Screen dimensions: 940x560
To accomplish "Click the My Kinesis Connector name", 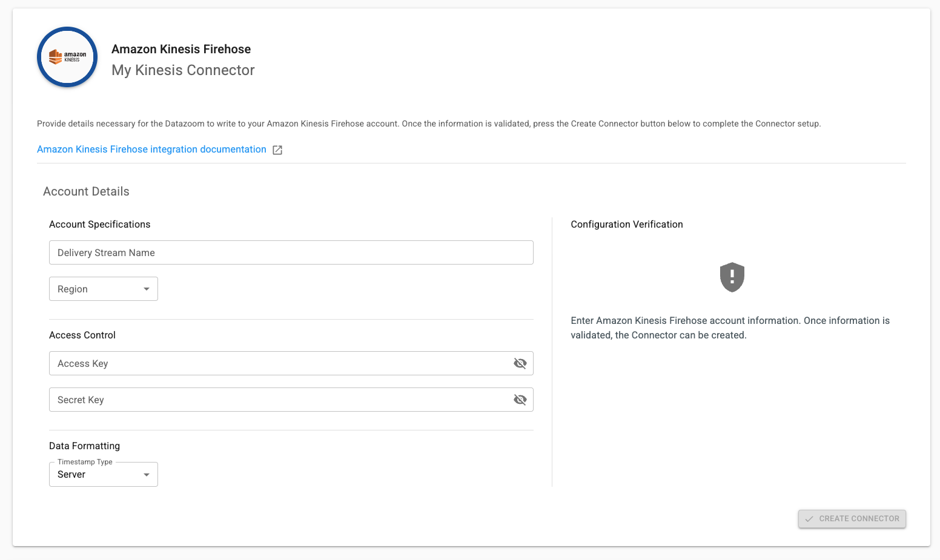I will point(183,70).
